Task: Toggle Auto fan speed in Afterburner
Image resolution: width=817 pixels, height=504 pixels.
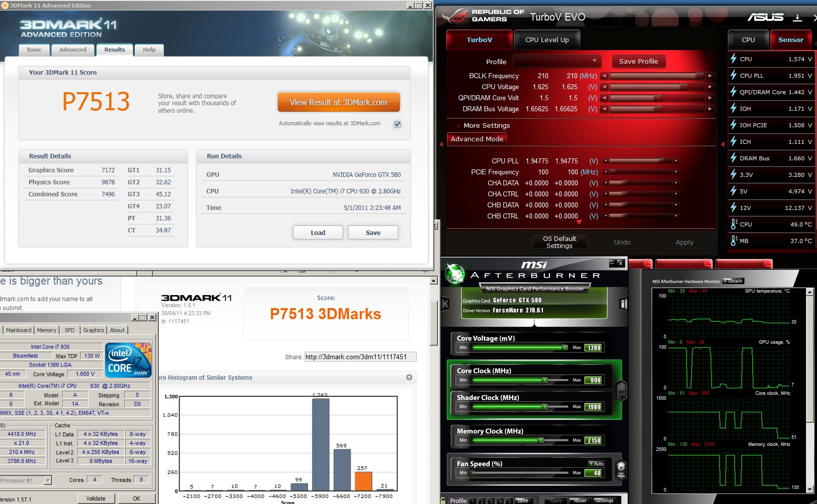Action: [596, 463]
